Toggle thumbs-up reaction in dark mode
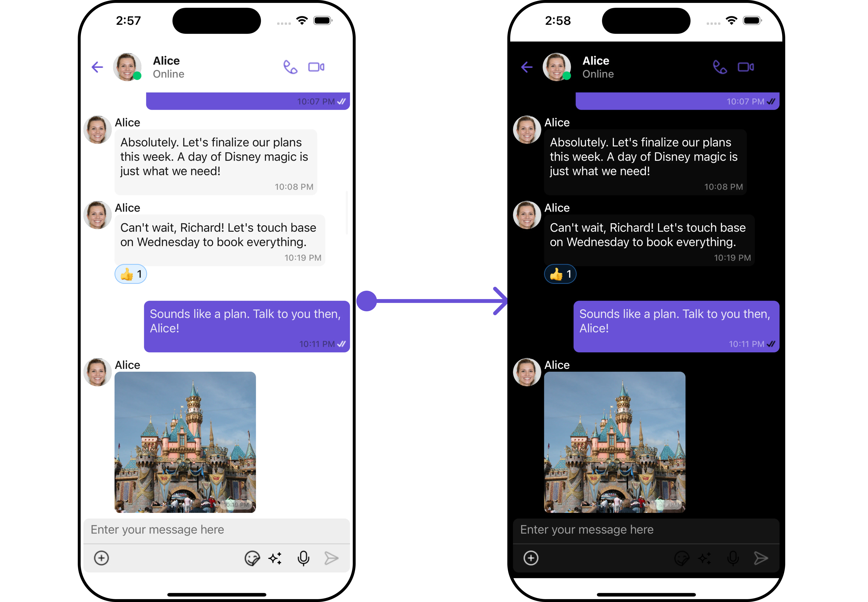The image size is (868, 602). (560, 274)
